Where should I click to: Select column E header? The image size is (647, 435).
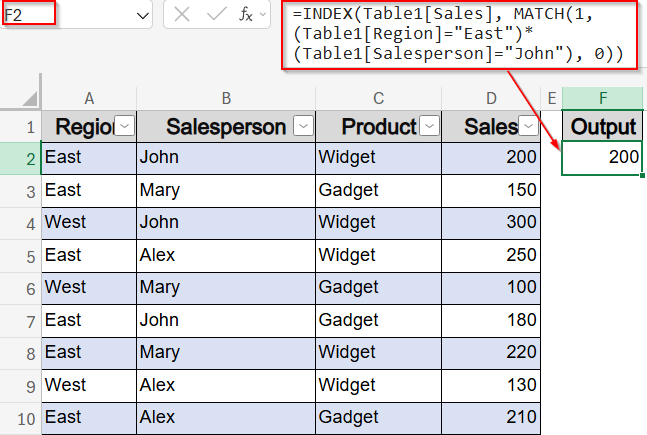pyautogui.click(x=552, y=98)
